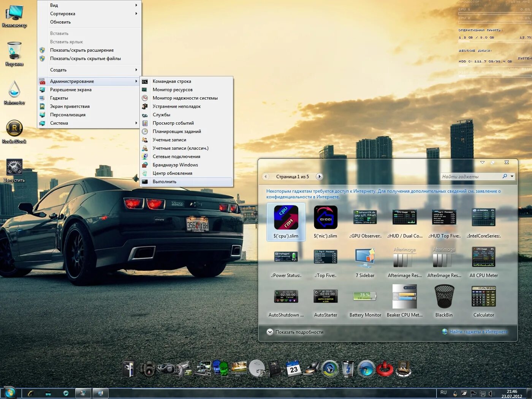Click the Устранение неполадок icon
Image resolution: width=532 pixels, height=399 pixels.
pos(145,106)
